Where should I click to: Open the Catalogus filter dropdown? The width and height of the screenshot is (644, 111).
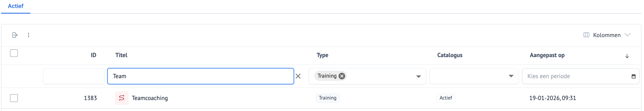[511, 76]
